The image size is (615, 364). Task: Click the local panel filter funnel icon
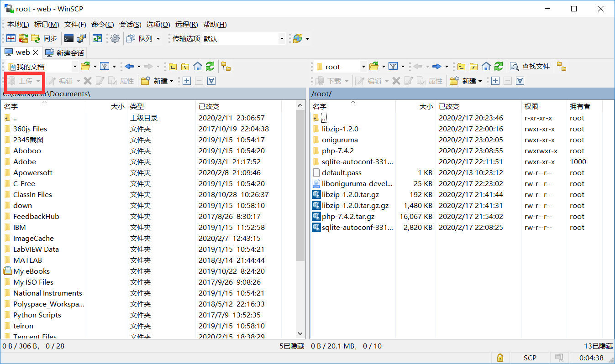[x=105, y=67]
